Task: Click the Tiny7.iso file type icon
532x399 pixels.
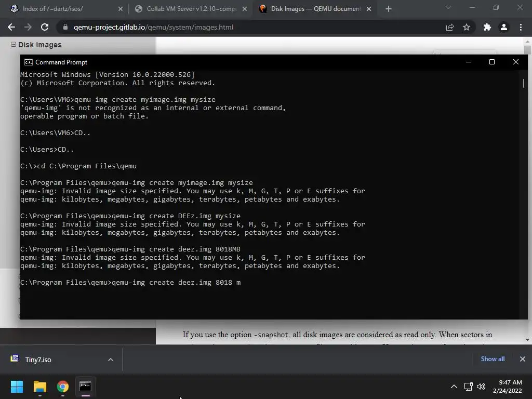Action: [x=15, y=358]
